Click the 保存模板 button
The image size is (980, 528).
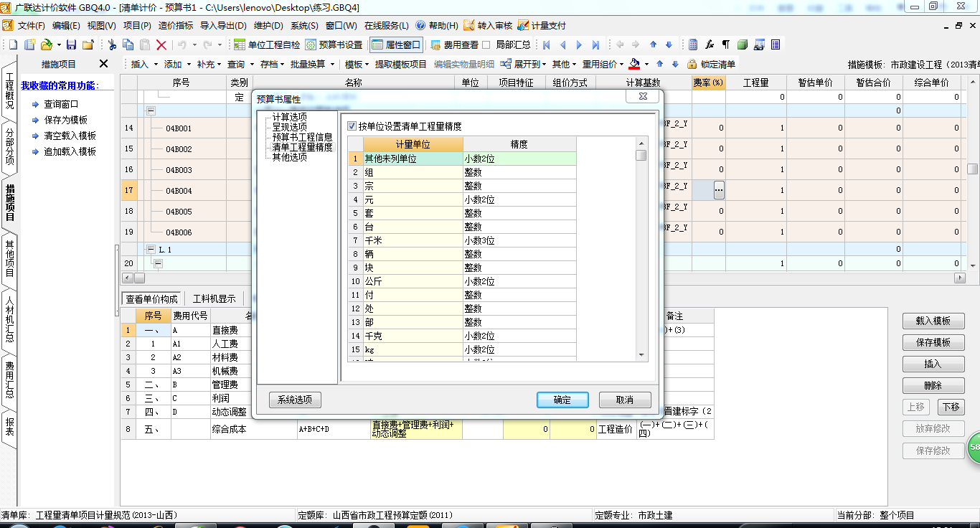(x=933, y=342)
